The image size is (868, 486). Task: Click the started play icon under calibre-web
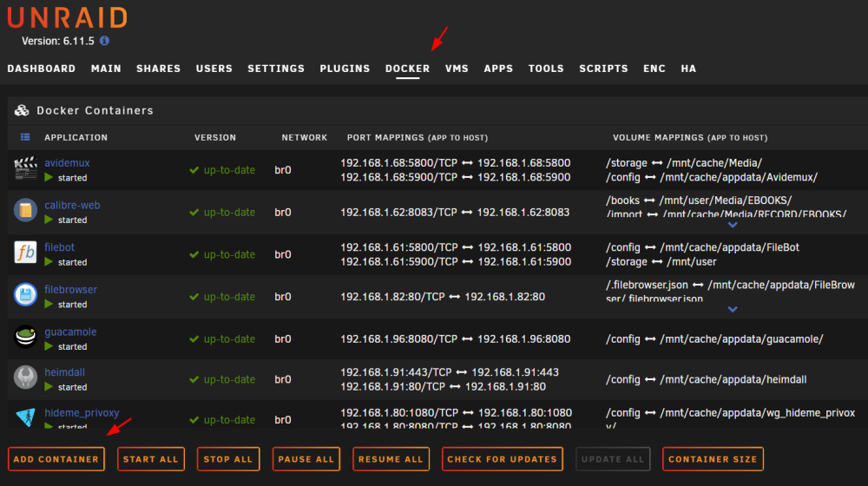coord(49,220)
